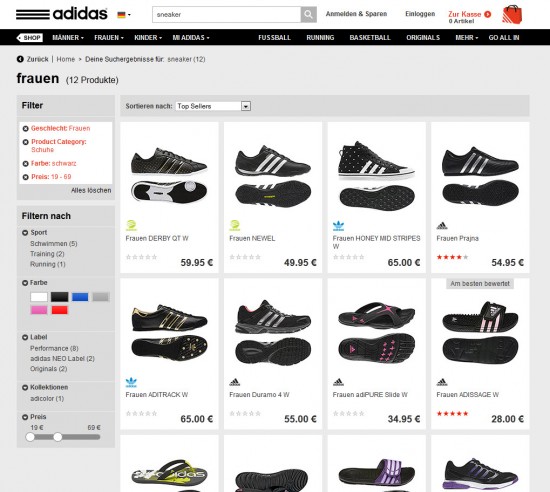Collapse the Farbe filter section
This screenshot has width=550, height=492.
point(25,283)
